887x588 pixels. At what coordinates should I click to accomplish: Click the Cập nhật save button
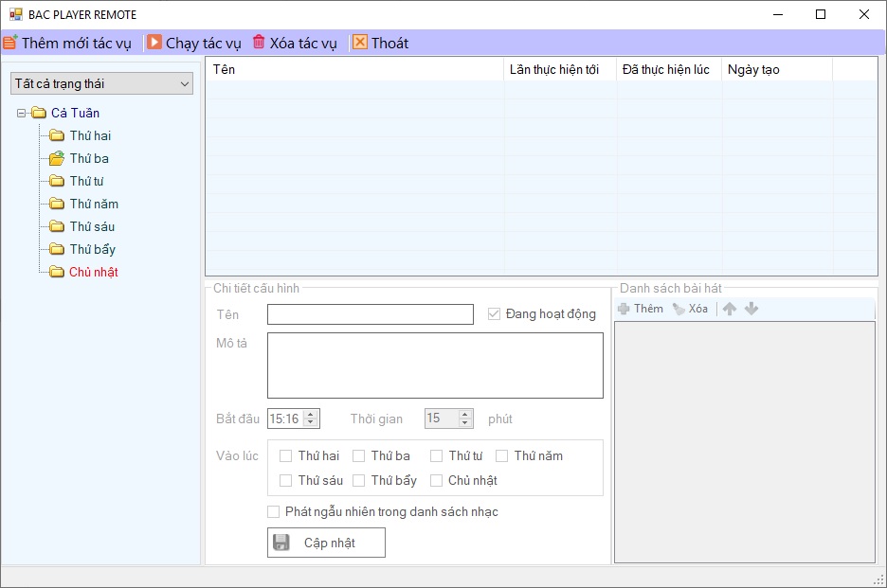coord(326,543)
